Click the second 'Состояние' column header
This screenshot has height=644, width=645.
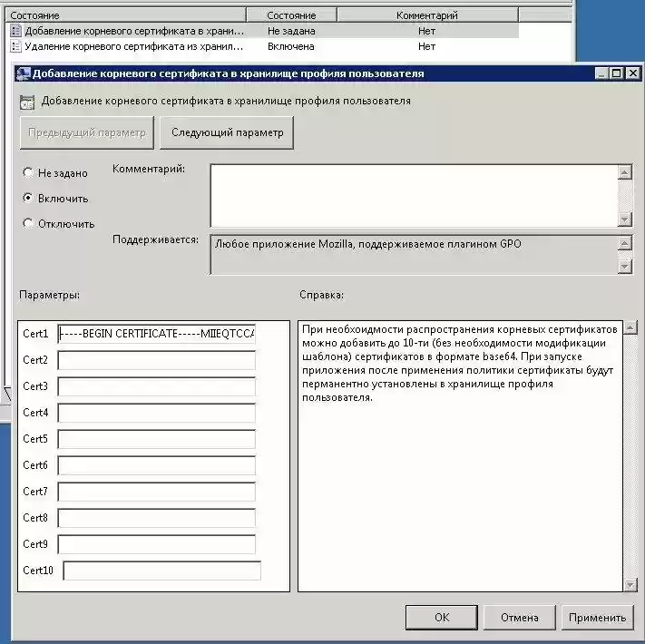pyautogui.click(x=291, y=15)
